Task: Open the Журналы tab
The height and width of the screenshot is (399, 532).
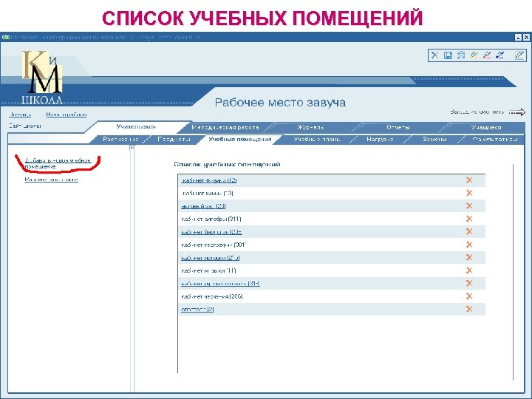Action: pyautogui.click(x=310, y=128)
